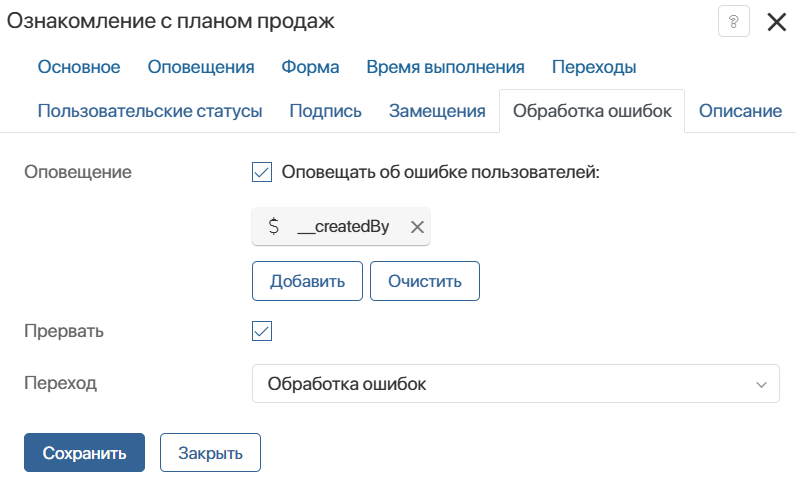Click the Оповещение field label
The width and height of the screenshot is (796, 481).
point(78,172)
